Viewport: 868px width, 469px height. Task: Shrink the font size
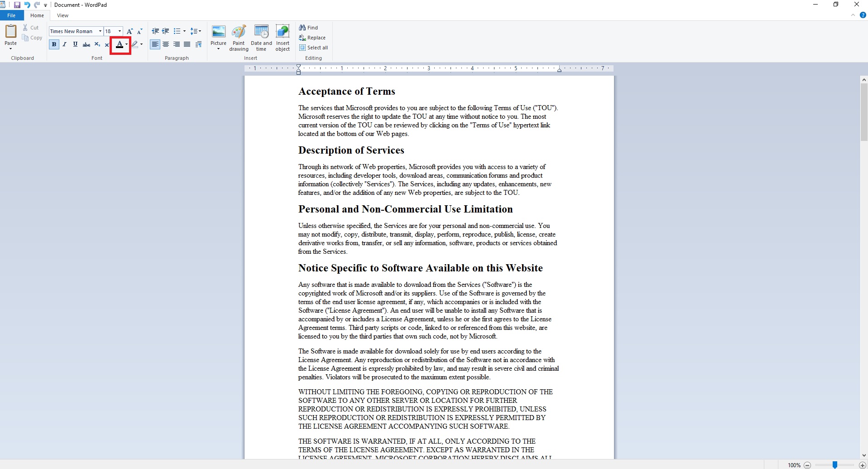click(140, 31)
